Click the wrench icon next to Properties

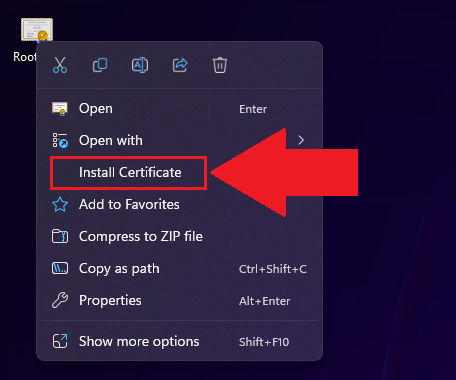tap(60, 300)
